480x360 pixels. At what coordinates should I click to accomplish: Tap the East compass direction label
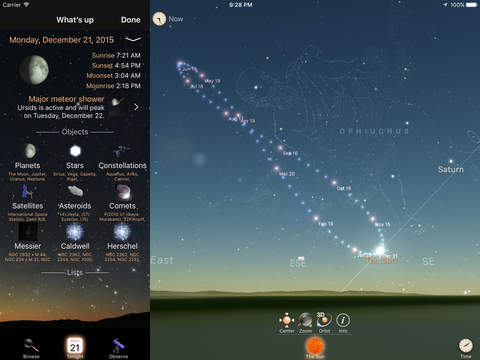point(162,260)
